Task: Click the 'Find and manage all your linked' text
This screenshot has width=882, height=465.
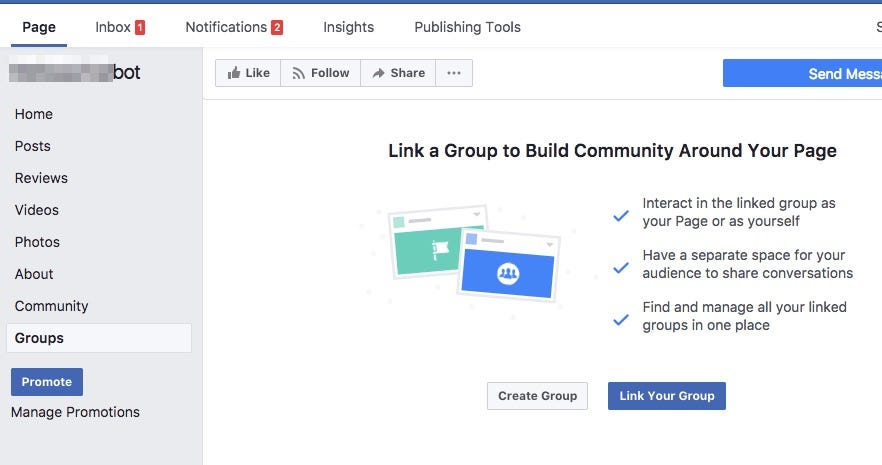Action: pos(744,316)
